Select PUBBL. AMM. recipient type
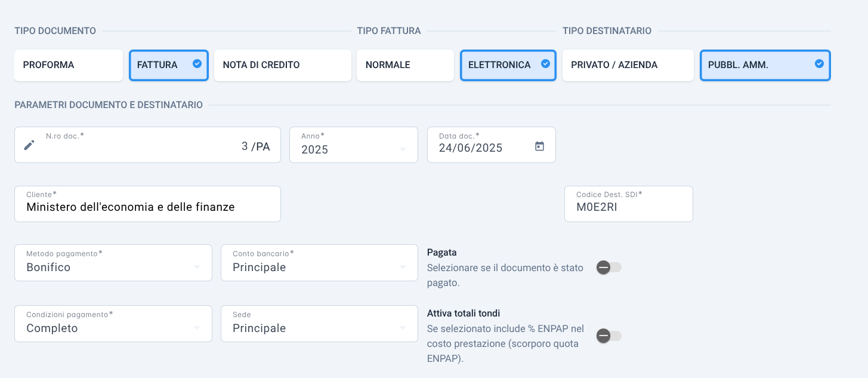868x378 pixels. pos(765,65)
